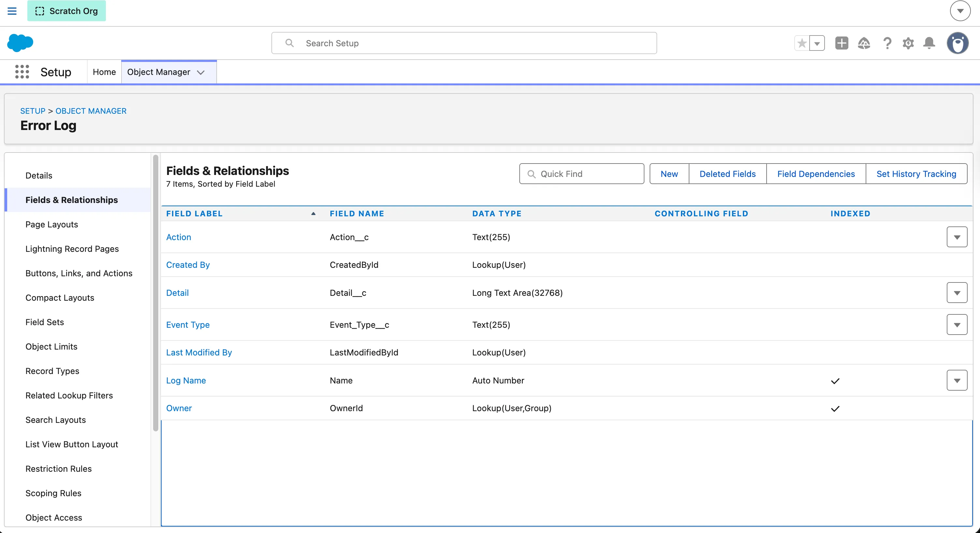Open the user profile avatar
The height and width of the screenshot is (533, 980).
coord(958,43)
